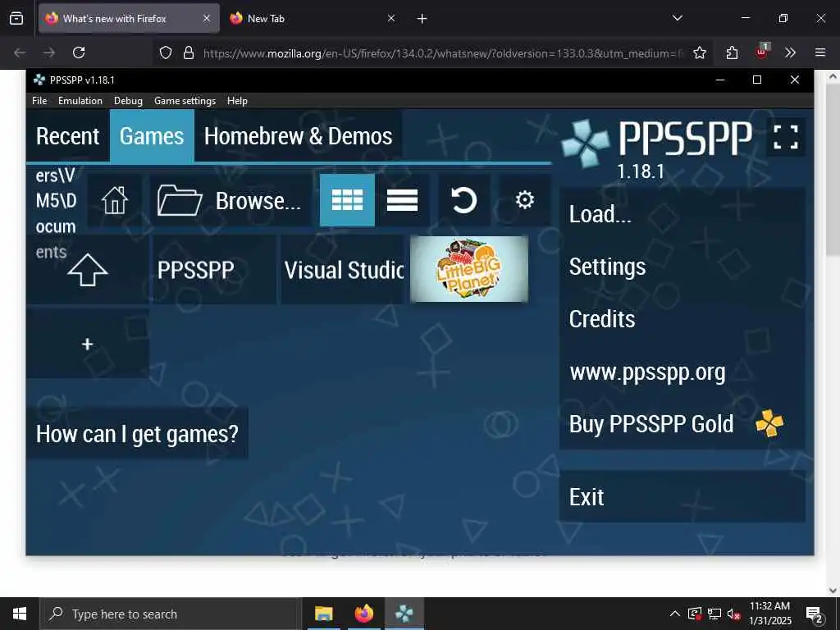840x630 pixels.
Task: Open the Game settings menu
Action: pyautogui.click(x=185, y=101)
